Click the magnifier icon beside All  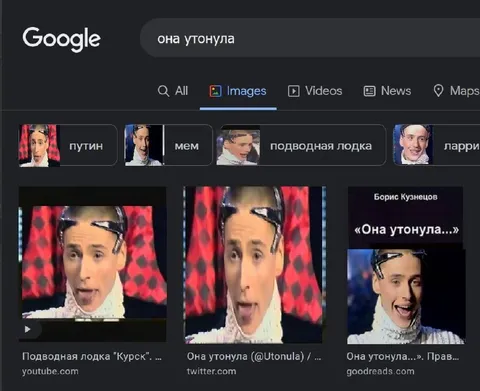(x=163, y=91)
